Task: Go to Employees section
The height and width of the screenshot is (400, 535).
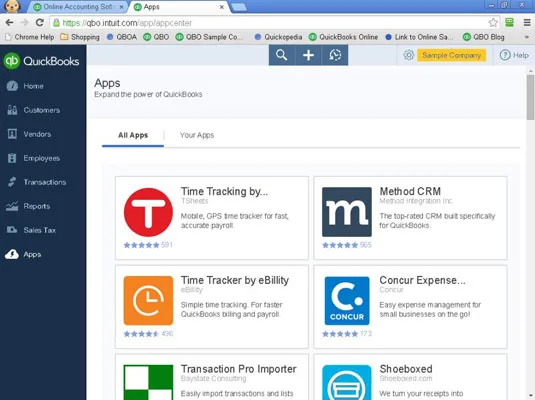Action: [42, 158]
